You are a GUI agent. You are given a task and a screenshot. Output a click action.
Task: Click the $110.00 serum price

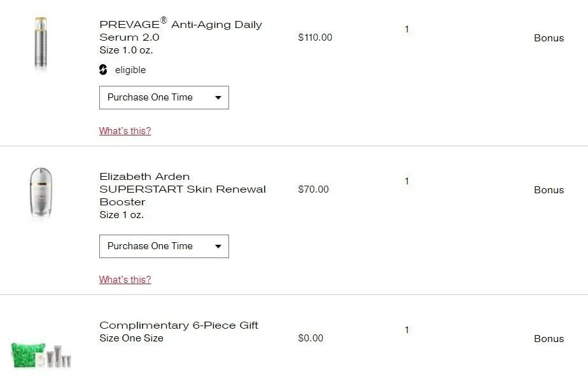point(315,38)
